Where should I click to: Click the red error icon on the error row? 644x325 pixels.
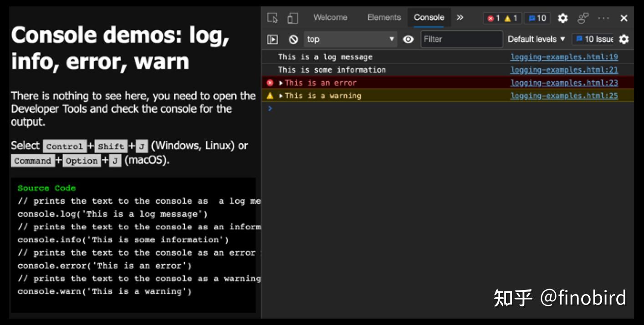tap(270, 83)
